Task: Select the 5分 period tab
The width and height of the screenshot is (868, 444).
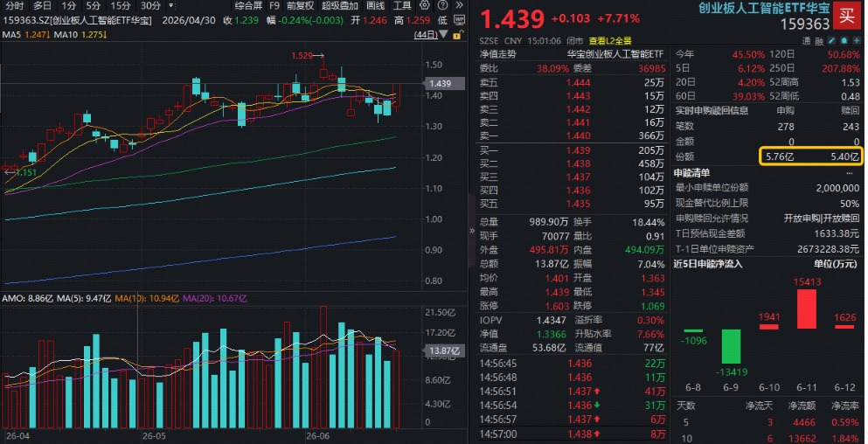Action: click(94, 5)
